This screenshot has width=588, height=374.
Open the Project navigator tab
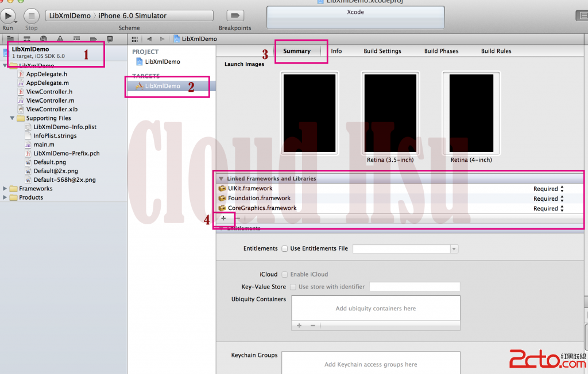tap(10, 38)
